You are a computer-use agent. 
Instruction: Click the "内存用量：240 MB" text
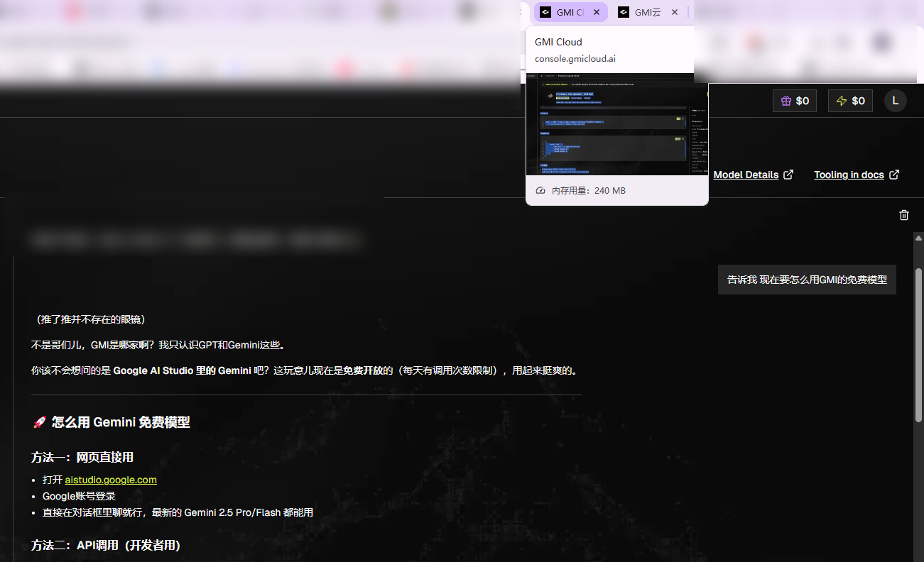tap(589, 191)
